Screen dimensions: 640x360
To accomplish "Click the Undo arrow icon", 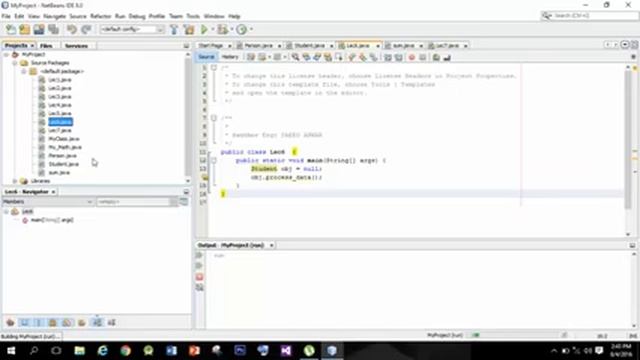I will [72, 29].
